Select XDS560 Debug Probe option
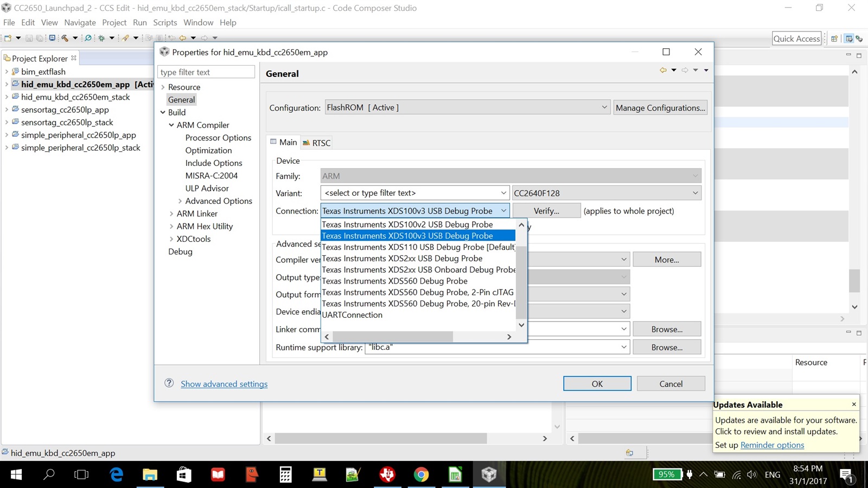The image size is (868, 488). tap(418, 281)
